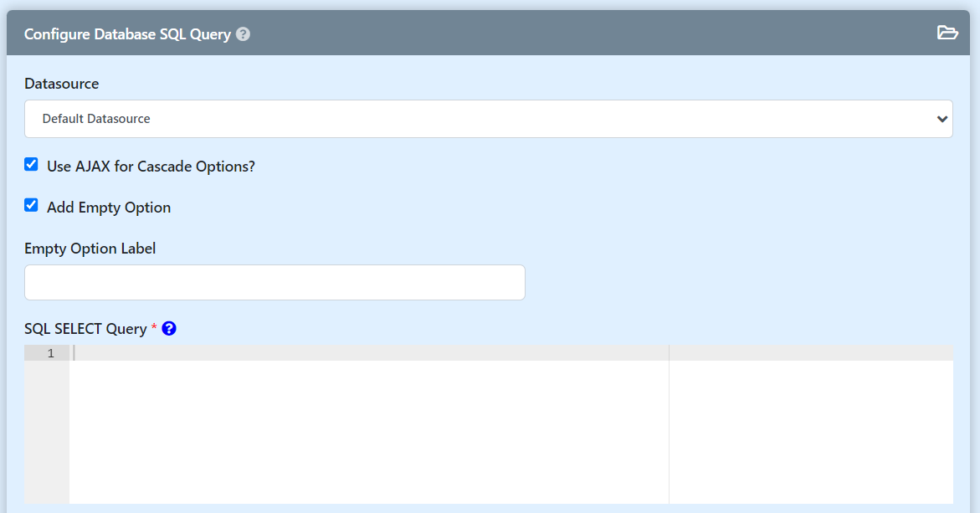Click line number 1 in editor gutter
Viewport: 980px width, 513px height.
pyautogui.click(x=50, y=353)
